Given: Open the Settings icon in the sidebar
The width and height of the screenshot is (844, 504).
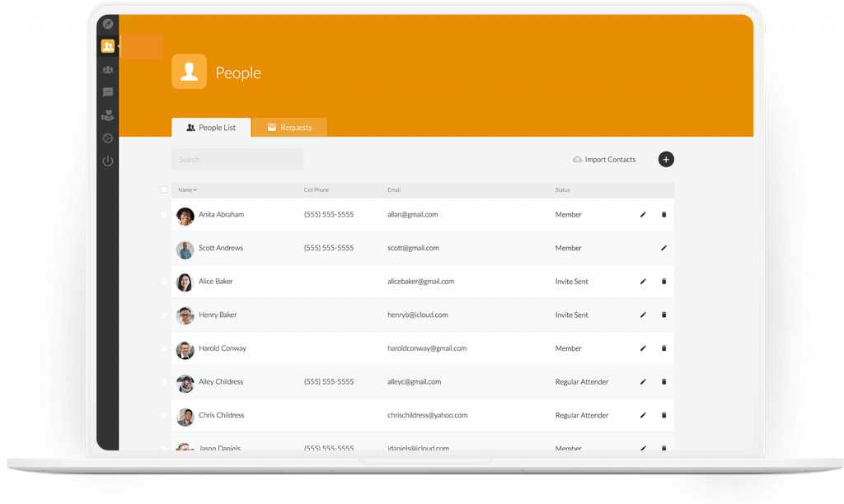Looking at the screenshot, I should [x=107, y=138].
